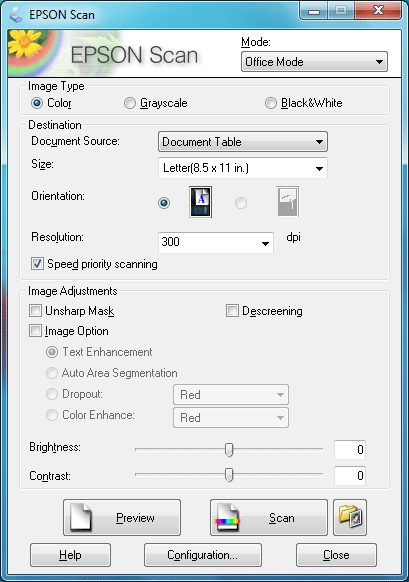
Task: Choose the Black&White image type
Action: tap(271, 103)
